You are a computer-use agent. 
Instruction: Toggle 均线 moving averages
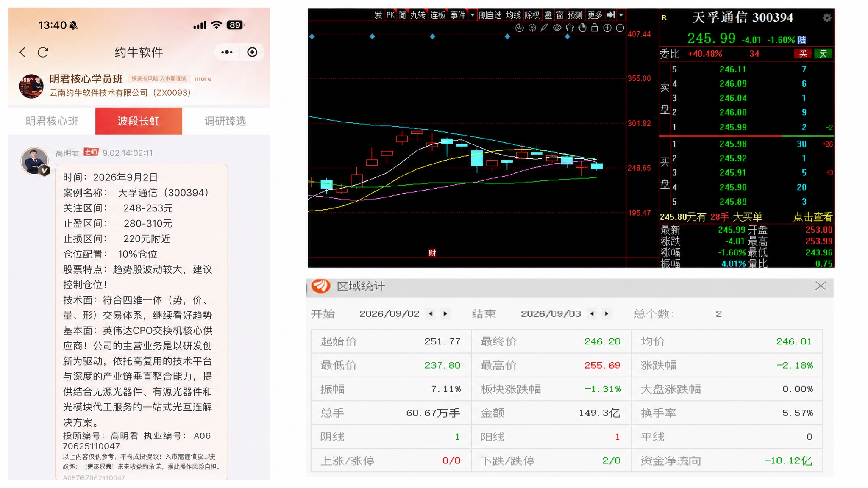pos(513,15)
